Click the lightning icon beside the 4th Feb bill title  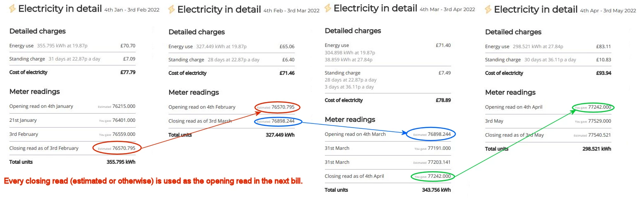171,9
